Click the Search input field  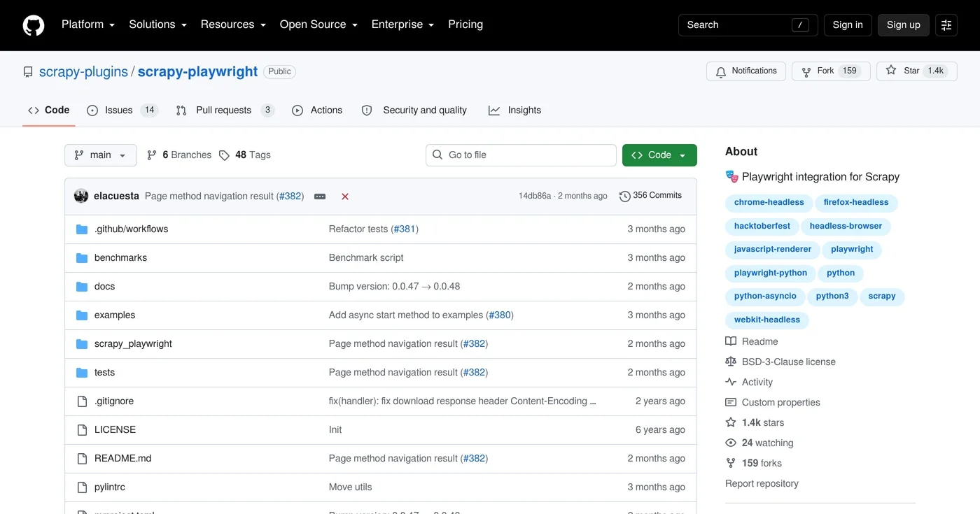[x=748, y=25]
